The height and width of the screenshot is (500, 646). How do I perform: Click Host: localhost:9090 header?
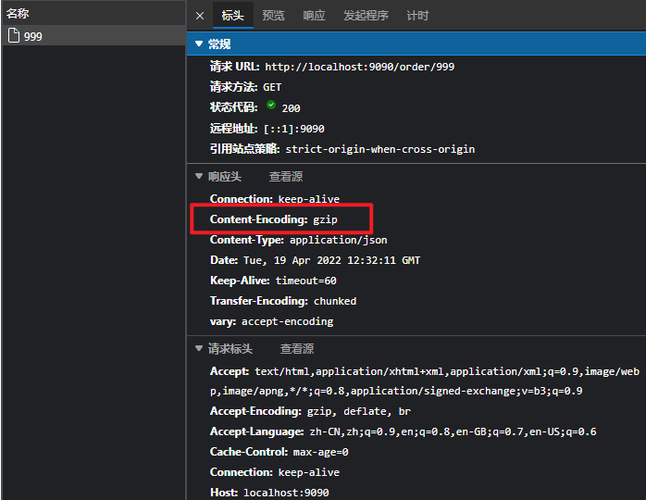point(269,493)
